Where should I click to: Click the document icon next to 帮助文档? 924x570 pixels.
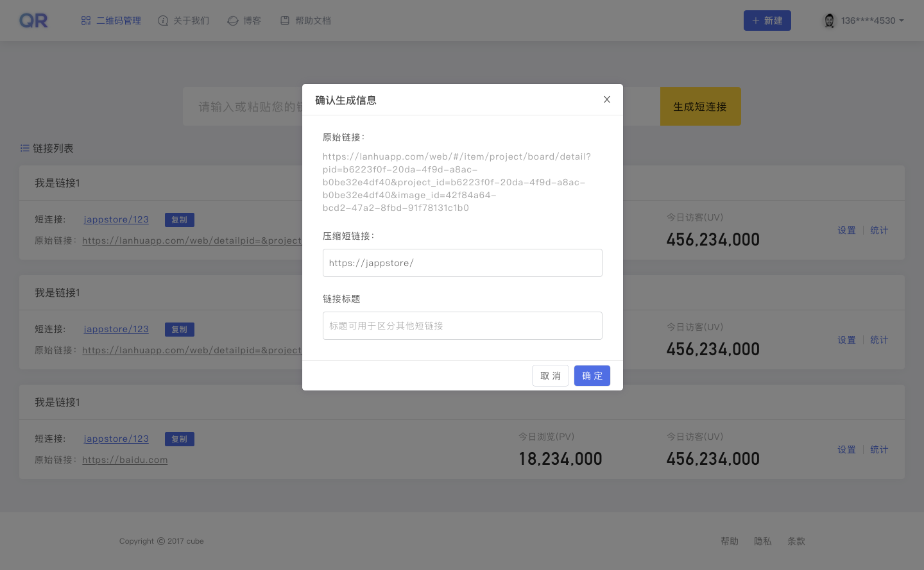(x=284, y=20)
